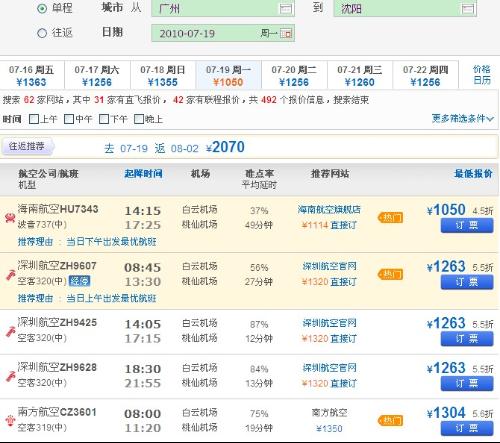Check the 下午 time filter

(x=104, y=119)
